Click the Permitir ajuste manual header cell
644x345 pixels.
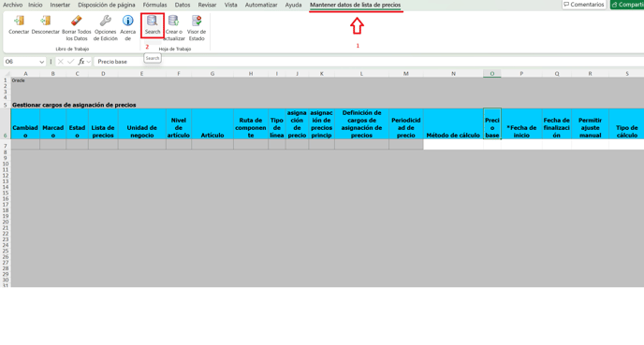point(591,124)
